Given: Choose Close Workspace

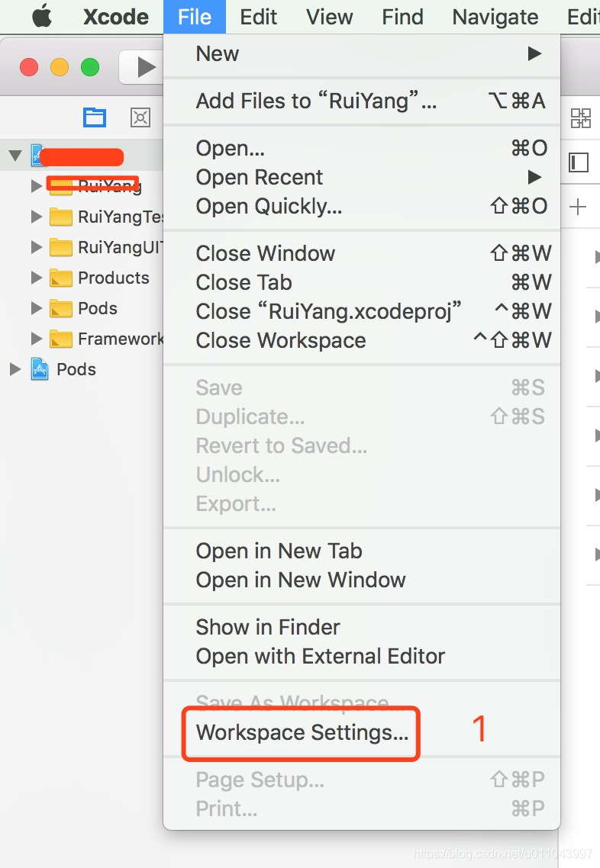Looking at the screenshot, I should click(362, 340).
